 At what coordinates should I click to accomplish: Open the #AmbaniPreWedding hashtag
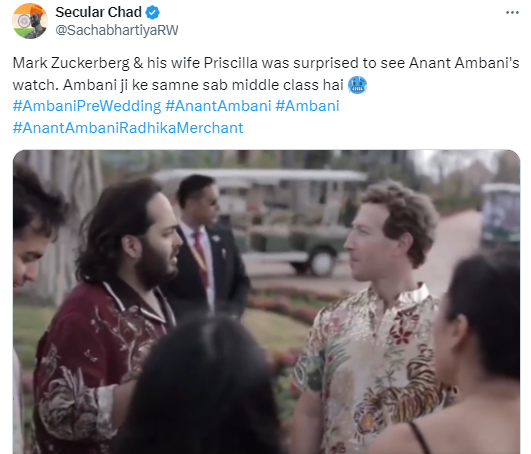(x=87, y=106)
